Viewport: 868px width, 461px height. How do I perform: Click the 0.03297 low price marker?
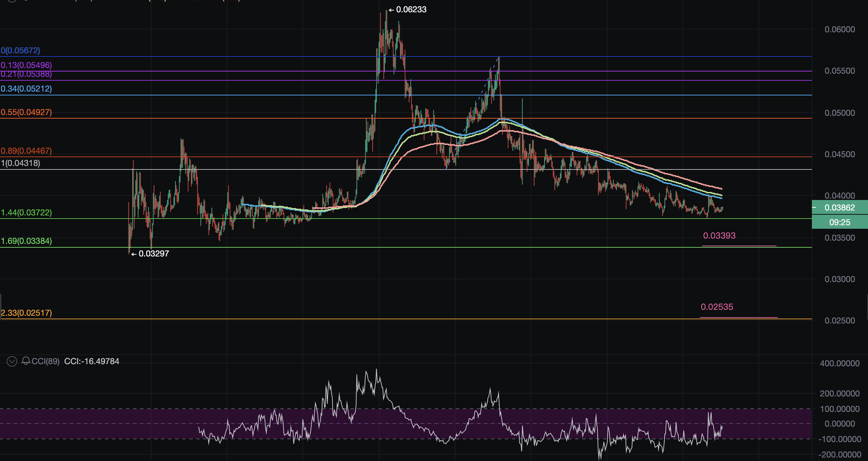click(154, 254)
